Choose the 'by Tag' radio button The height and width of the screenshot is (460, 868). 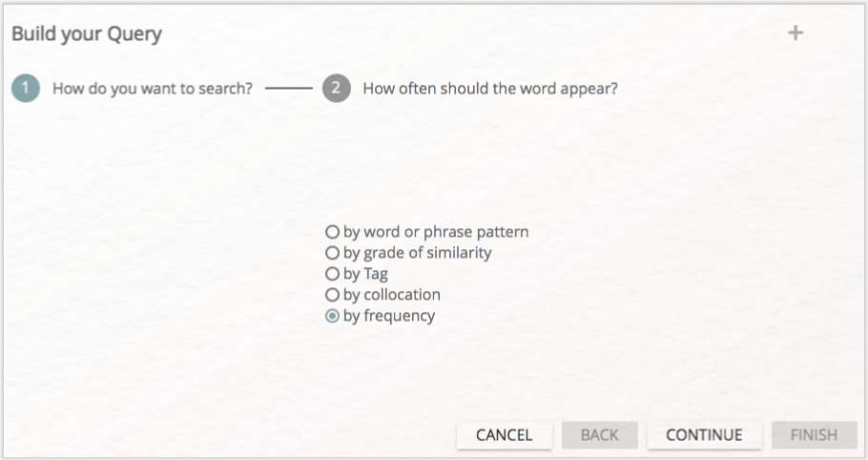[x=332, y=274]
